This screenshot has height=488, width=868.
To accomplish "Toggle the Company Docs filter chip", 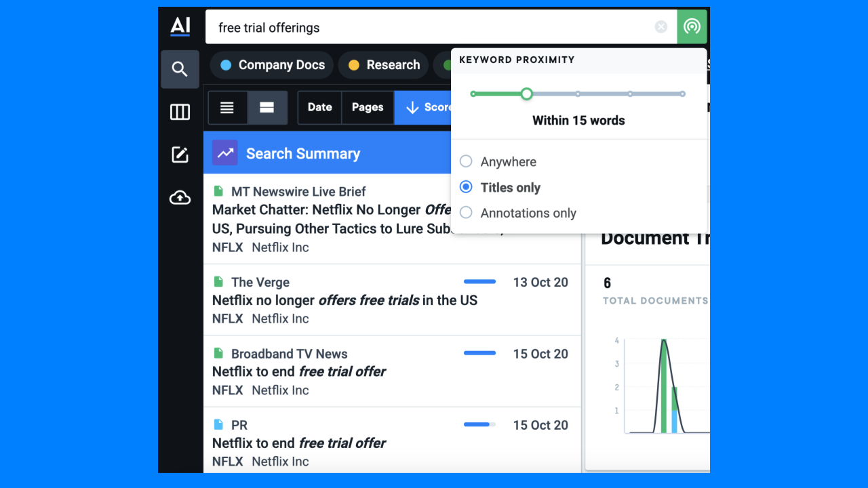I will pyautogui.click(x=272, y=65).
